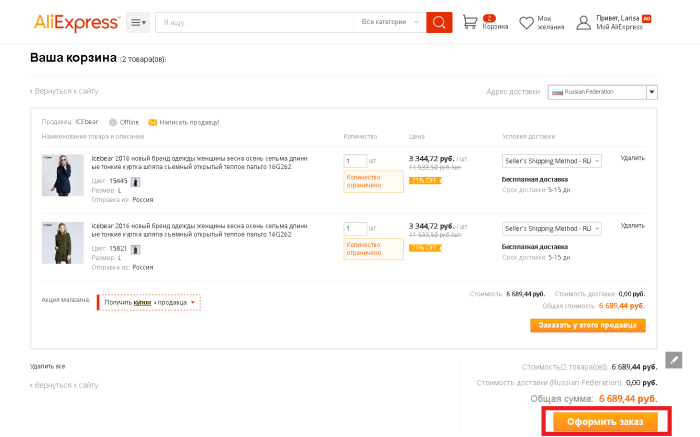This screenshot has height=437, width=700.
Task: Click the green coat product thumbnail
Action: [x=63, y=242]
